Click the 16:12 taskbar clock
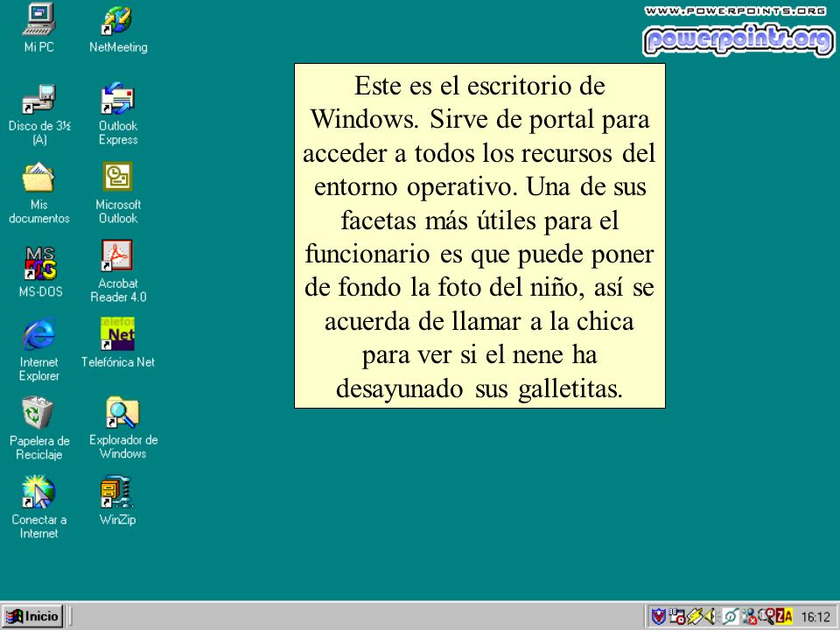The image size is (840, 630). 815,617
